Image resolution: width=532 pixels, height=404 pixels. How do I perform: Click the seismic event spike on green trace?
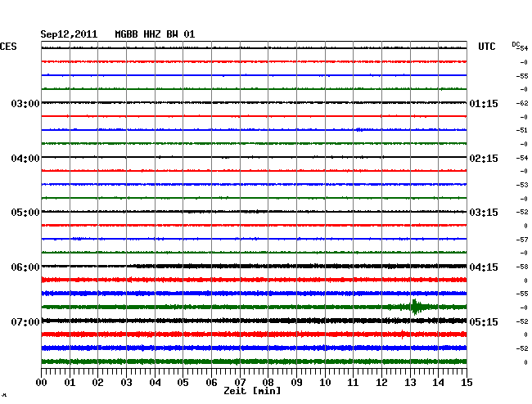(415, 307)
